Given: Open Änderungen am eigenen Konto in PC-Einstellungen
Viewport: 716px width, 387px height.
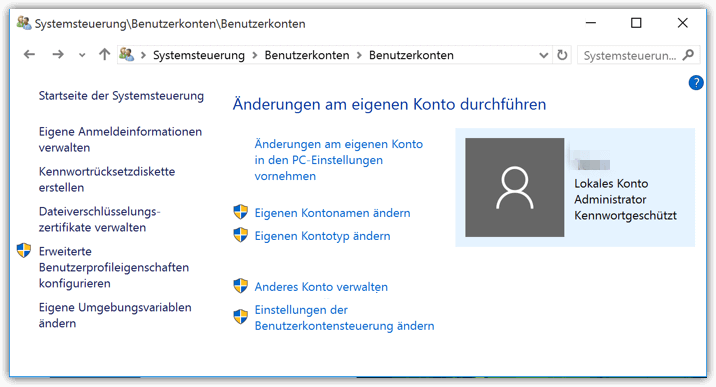Looking at the screenshot, I should (x=339, y=160).
